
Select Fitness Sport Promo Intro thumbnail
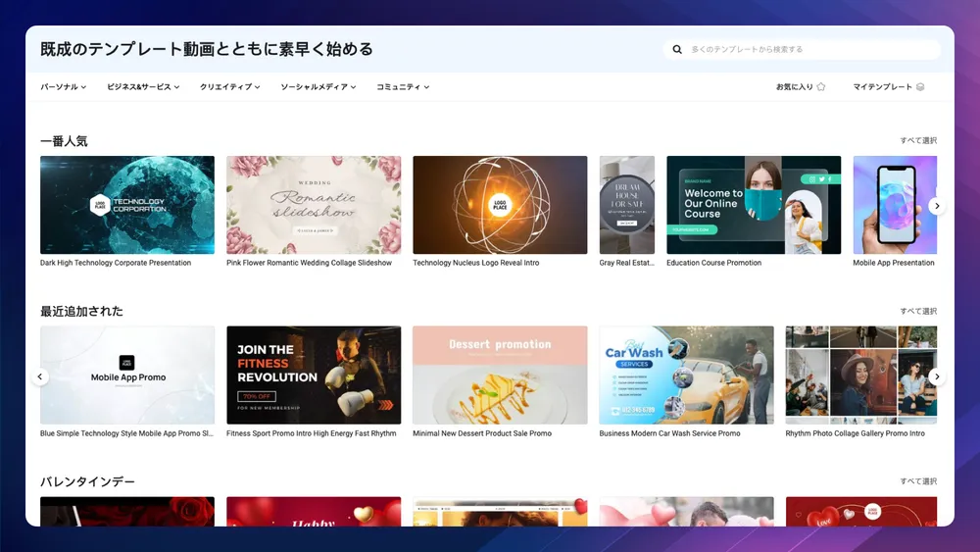pos(314,376)
